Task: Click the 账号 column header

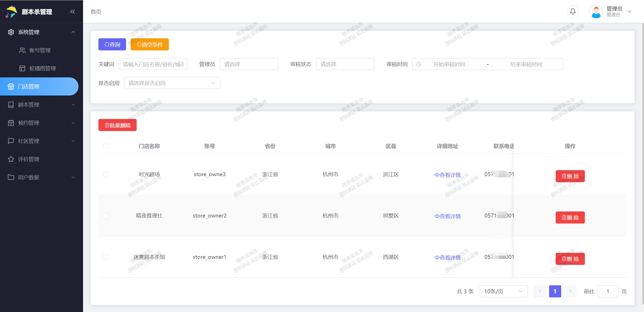Action: click(x=210, y=146)
